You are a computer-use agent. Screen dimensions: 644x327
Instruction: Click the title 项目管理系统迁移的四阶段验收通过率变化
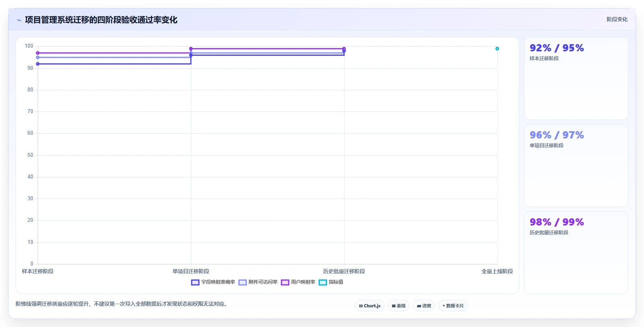101,20
